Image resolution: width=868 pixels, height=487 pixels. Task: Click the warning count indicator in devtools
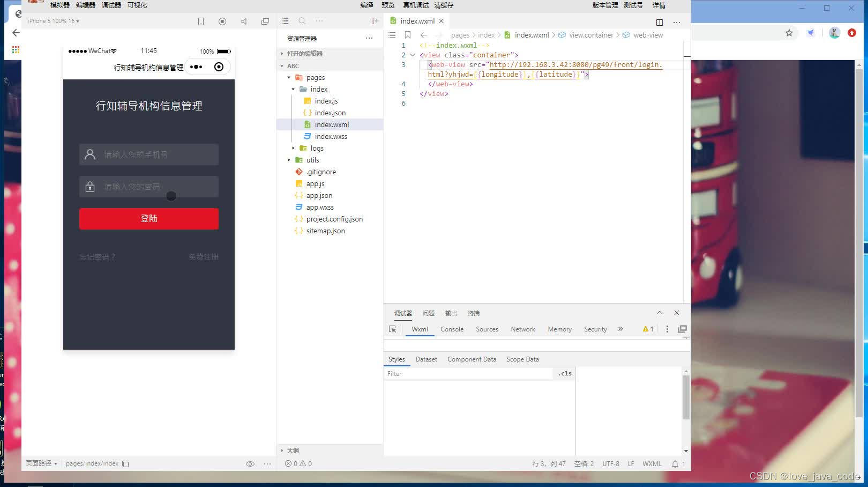point(648,329)
